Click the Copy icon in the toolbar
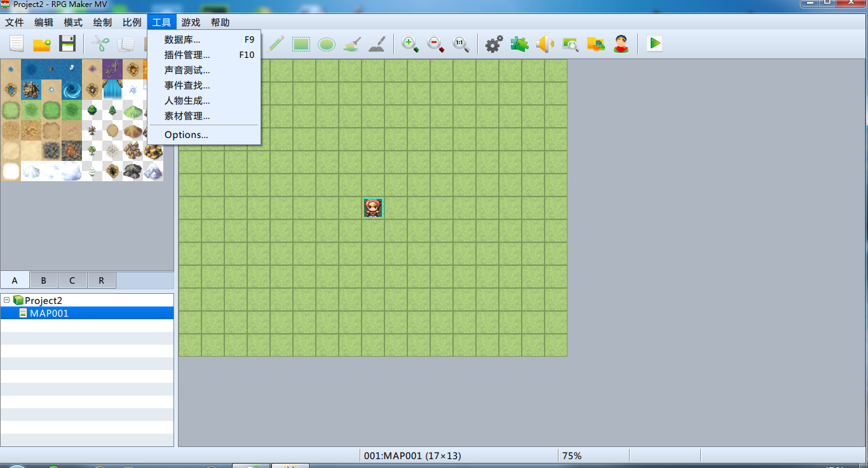Viewport: 868px width, 468px height. click(126, 44)
